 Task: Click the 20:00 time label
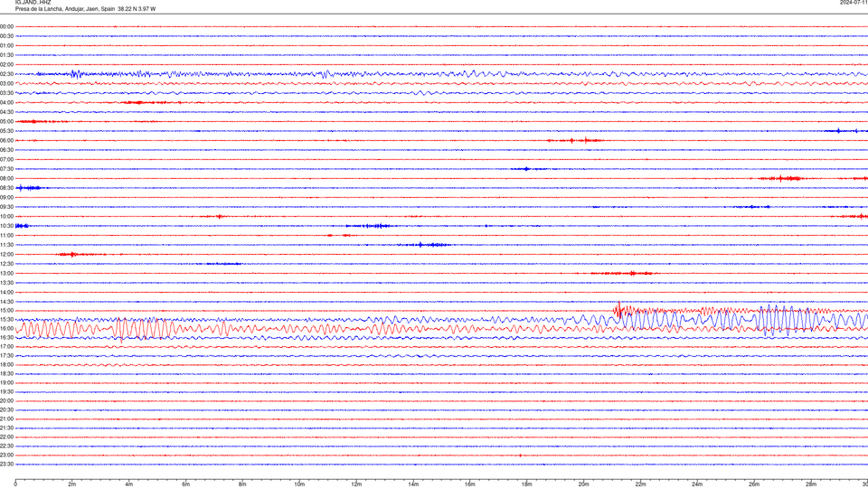6,401
